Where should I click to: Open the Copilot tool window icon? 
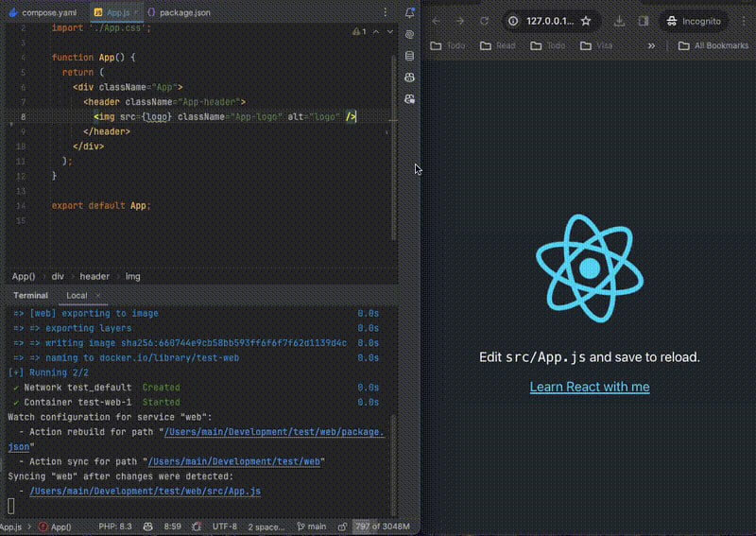(x=409, y=78)
